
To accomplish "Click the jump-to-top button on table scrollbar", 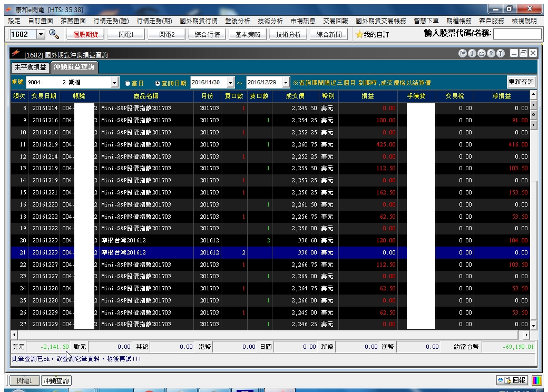I will [x=533, y=104].
